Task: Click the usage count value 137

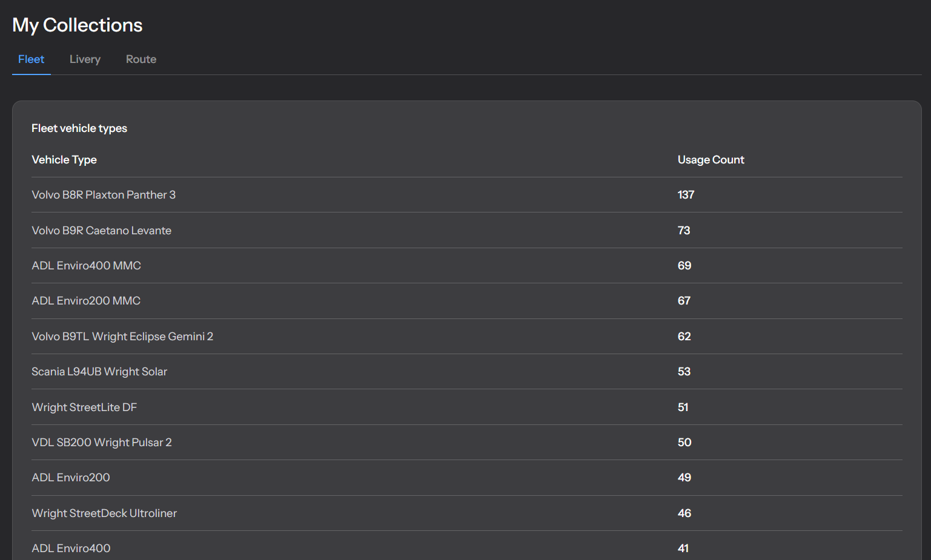Action: (x=686, y=195)
